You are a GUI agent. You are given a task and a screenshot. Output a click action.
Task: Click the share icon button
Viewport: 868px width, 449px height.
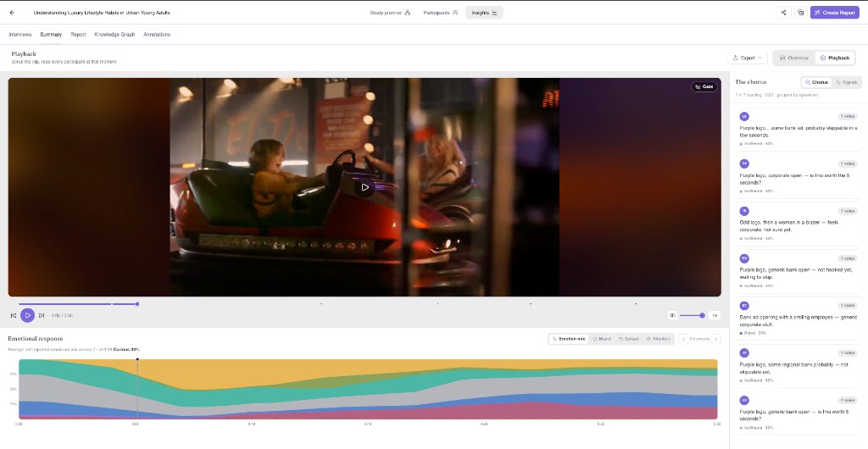[783, 13]
